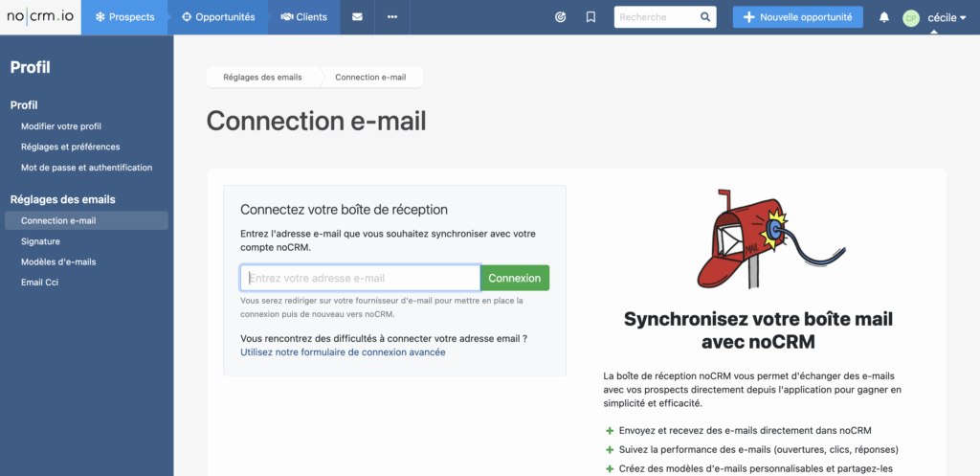This screenshot has width=980, height=476.
Task: Open the Prospects tab
Action: pyautogui.click(x=124, y=17)
